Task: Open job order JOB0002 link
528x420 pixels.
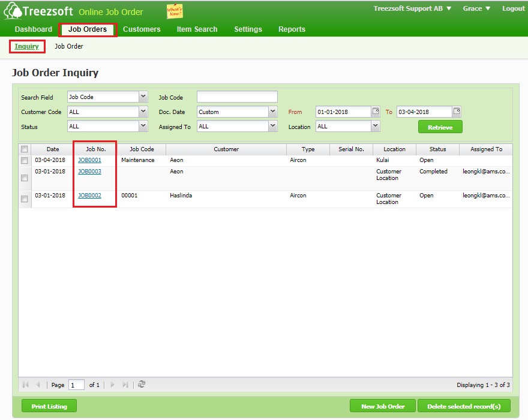Action: tap(89, 196)
